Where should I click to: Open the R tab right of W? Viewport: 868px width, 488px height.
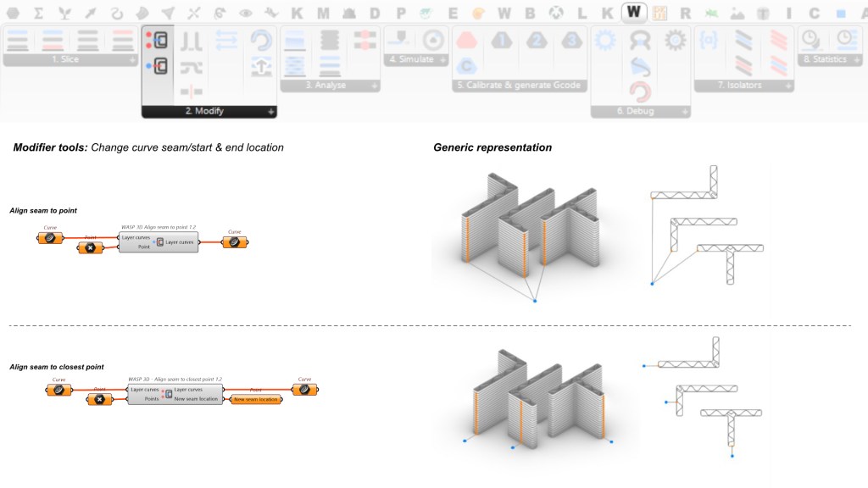[x=685, y=14]
